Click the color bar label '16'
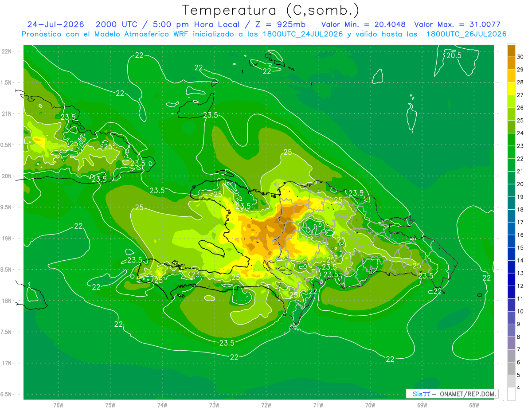The image size is (532, 411). click(x=520, y=235)
